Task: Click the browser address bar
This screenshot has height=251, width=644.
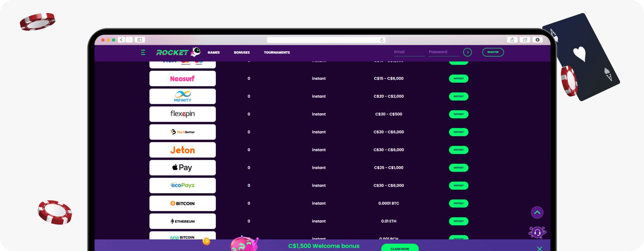Action: [326, 40]
